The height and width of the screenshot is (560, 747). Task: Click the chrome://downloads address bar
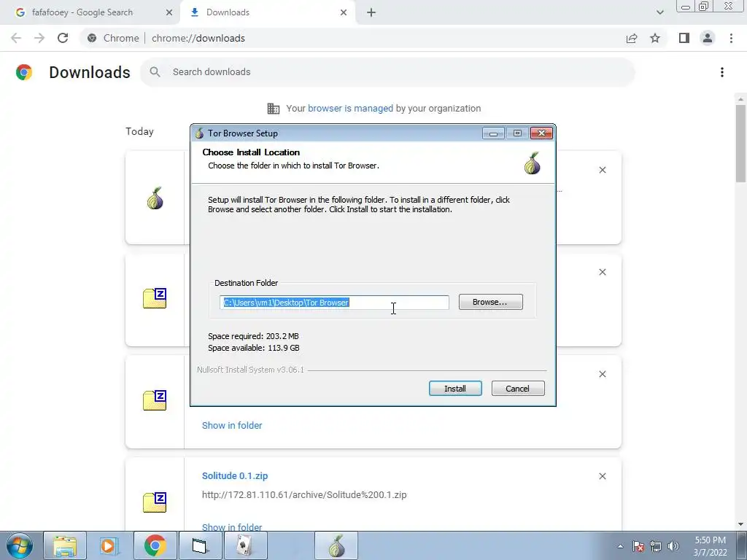(352, 38)
